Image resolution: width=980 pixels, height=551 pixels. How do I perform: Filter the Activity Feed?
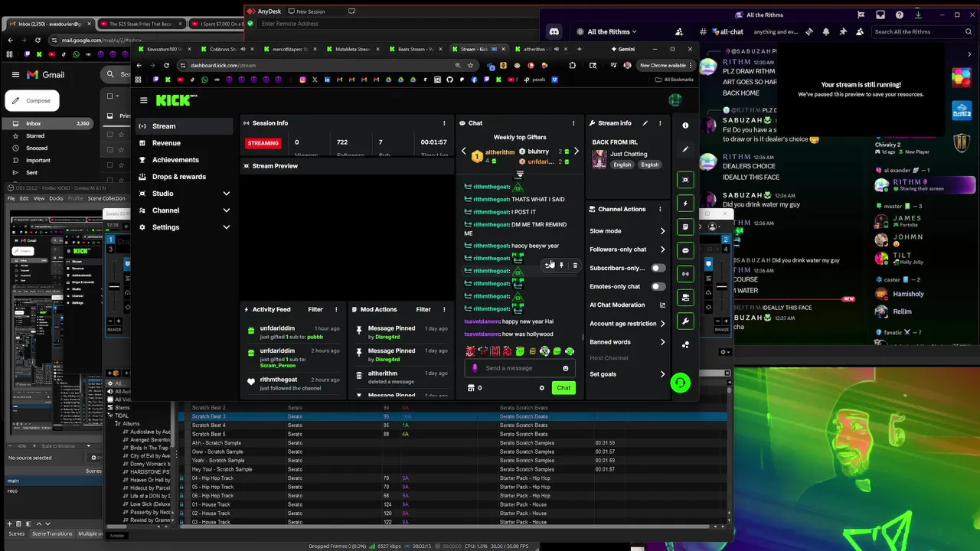pos(315,310)
